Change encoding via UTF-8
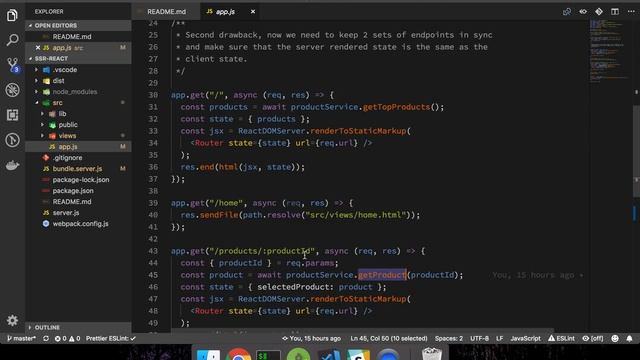Screen dimensions: 640x360 479,338
